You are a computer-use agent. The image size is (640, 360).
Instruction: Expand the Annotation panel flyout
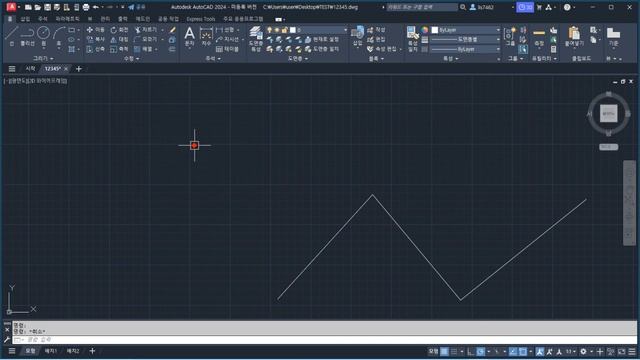click(213, 58)
